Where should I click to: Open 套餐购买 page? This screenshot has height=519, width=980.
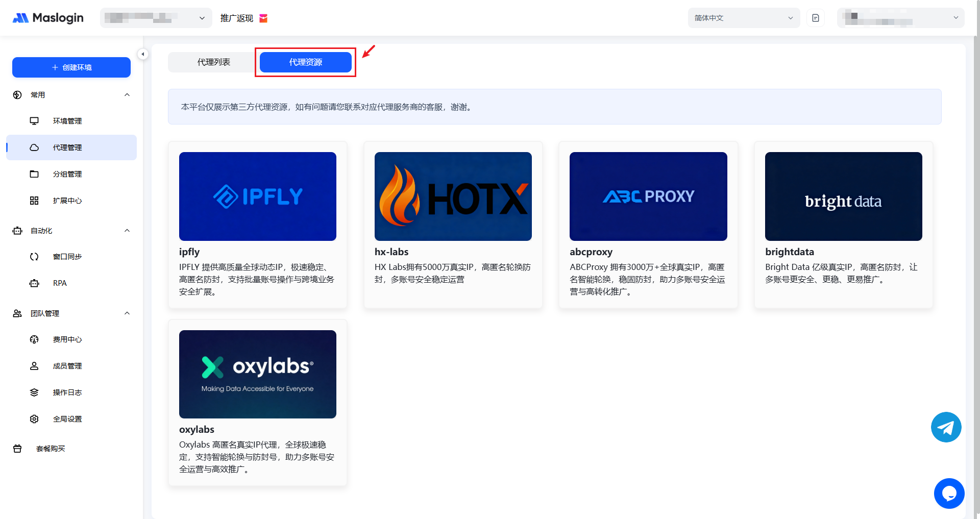51,449
